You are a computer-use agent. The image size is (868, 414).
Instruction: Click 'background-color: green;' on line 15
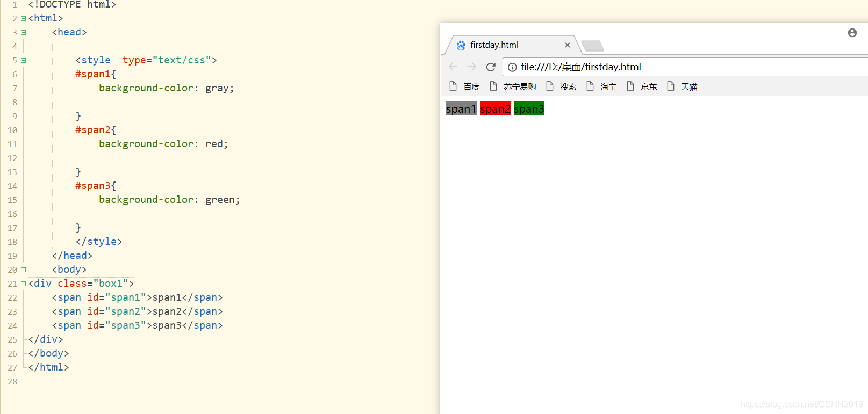coord(169,200)
